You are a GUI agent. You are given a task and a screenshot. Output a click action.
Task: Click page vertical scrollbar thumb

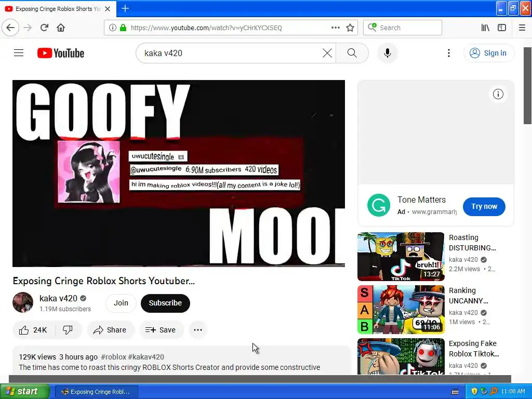528,86
